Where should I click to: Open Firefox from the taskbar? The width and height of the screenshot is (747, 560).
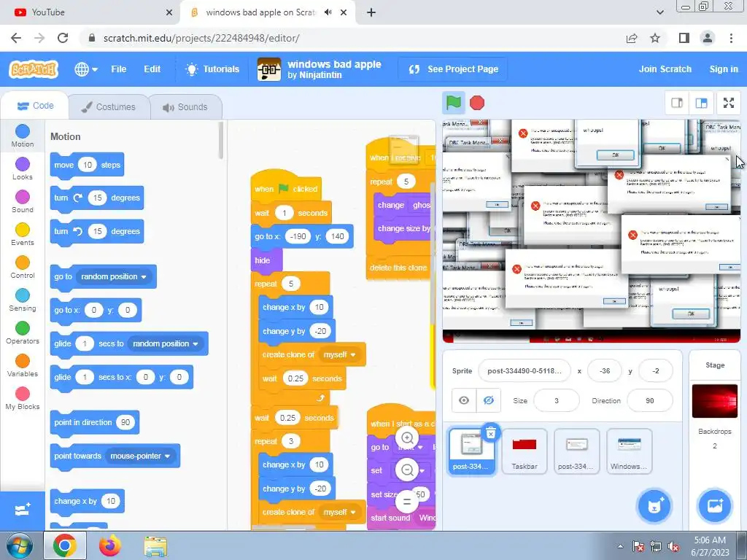[x=110, y=545]
